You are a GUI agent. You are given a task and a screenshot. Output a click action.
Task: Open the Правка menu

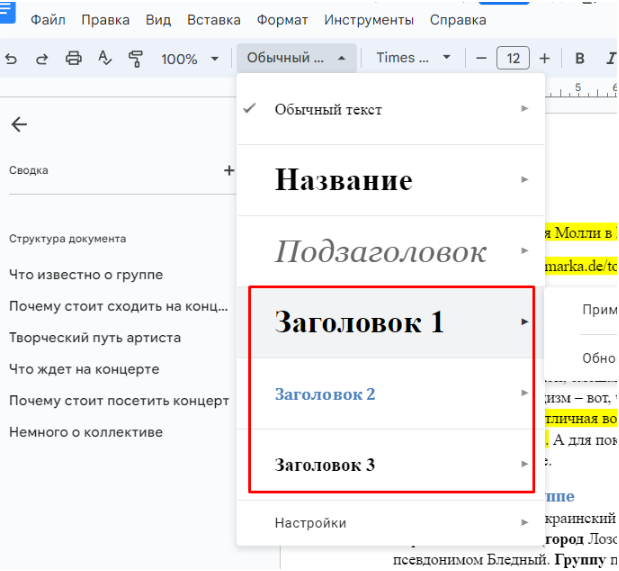105,20
